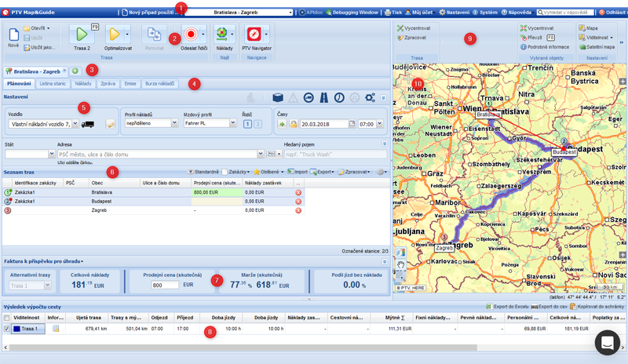Toggle the lock button in Časy

[294, 124]
